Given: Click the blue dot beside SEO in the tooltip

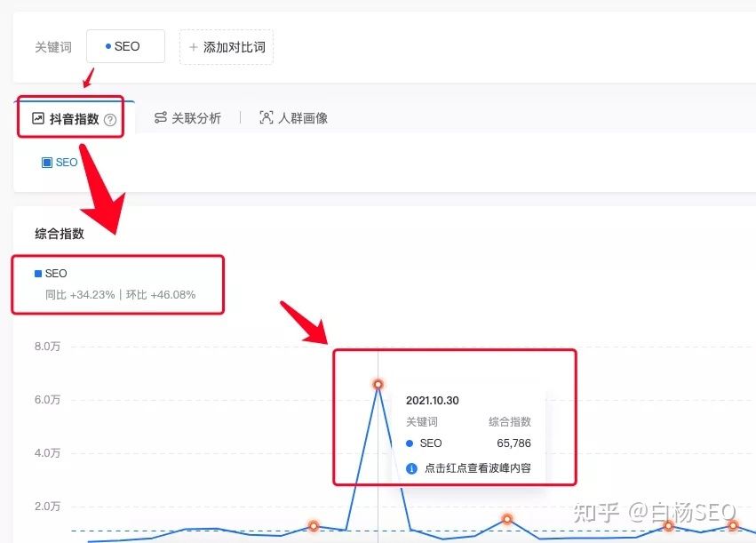Looking at the screenshot, I should 411,443.
